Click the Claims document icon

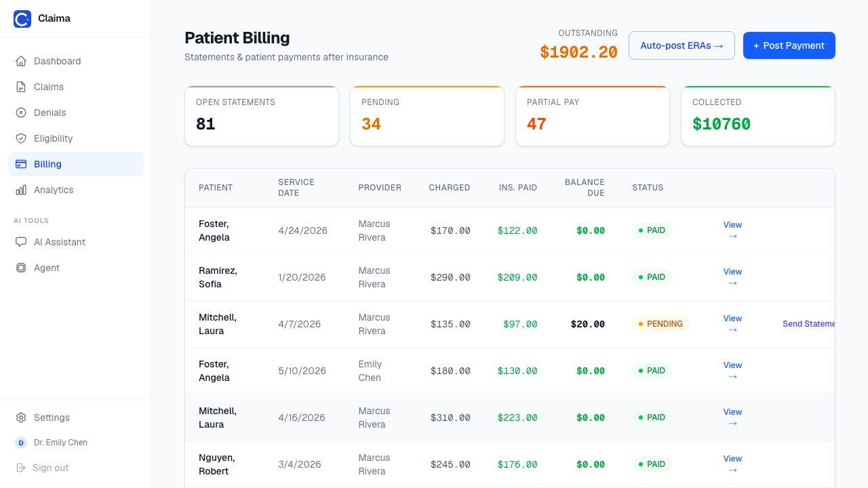click(21, 87)
